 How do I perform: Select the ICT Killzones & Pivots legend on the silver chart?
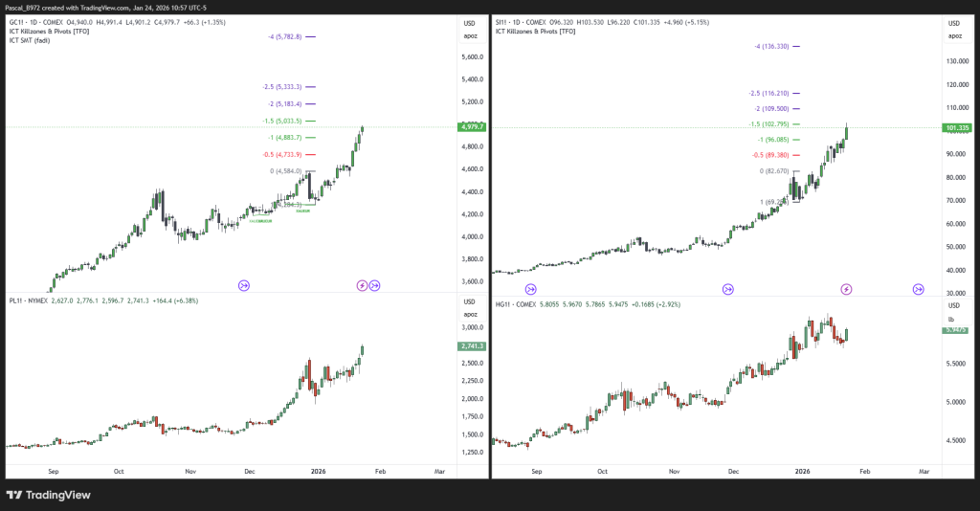(536, 32)
